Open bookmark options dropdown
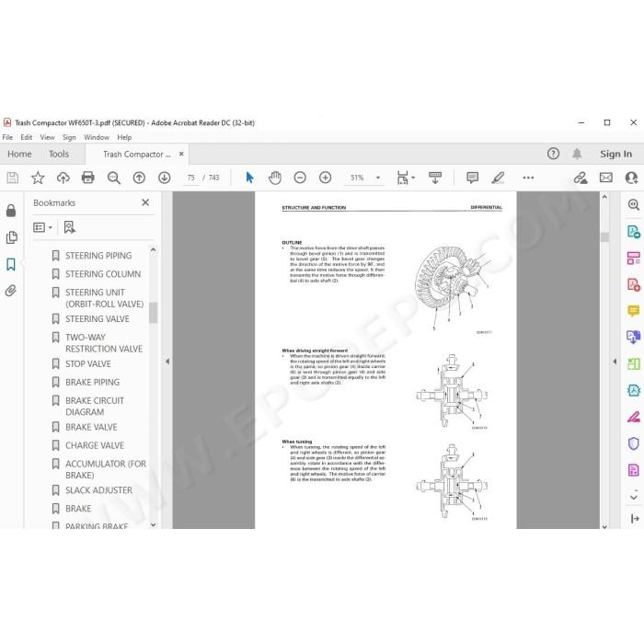644x644 pixels. tap(42, 227)
